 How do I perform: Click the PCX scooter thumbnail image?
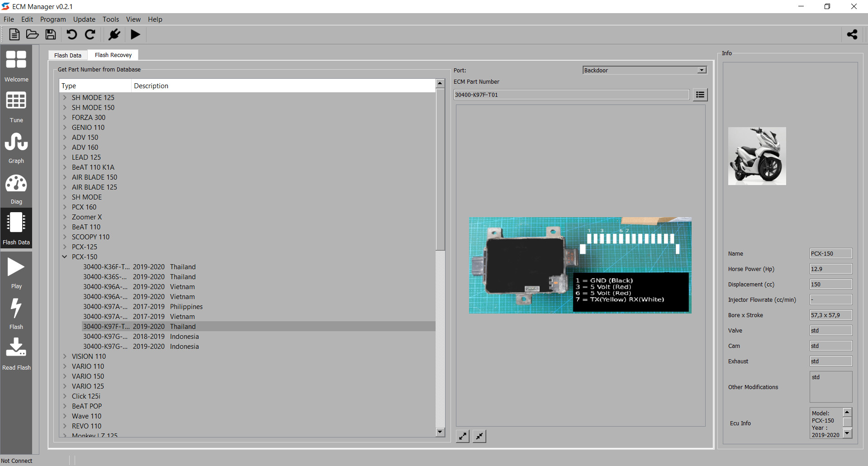[757, 156]
